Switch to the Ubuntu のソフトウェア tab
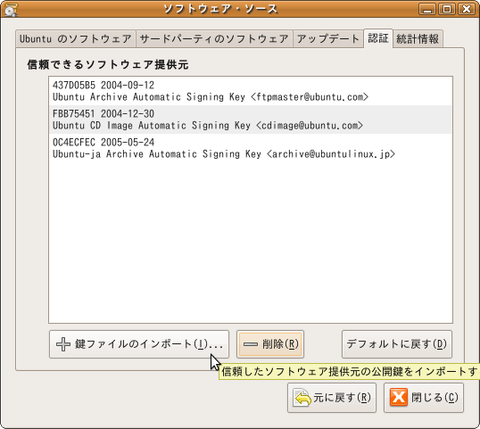 click(75, 39)
